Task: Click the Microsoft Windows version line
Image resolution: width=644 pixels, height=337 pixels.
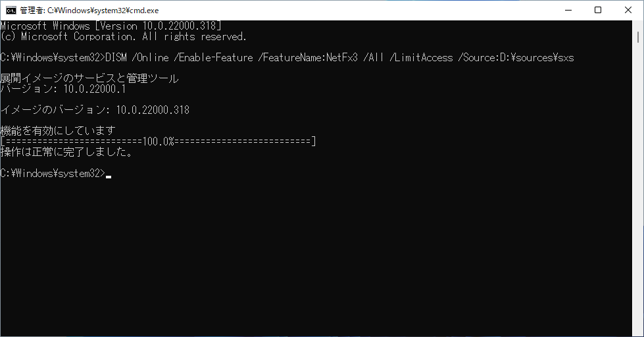Action: pos(111,26)
